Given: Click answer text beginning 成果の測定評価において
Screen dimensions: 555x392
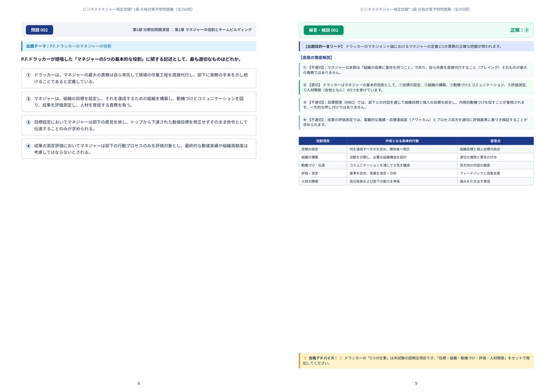Looking at the screenshot, I should tap(141, 149).
